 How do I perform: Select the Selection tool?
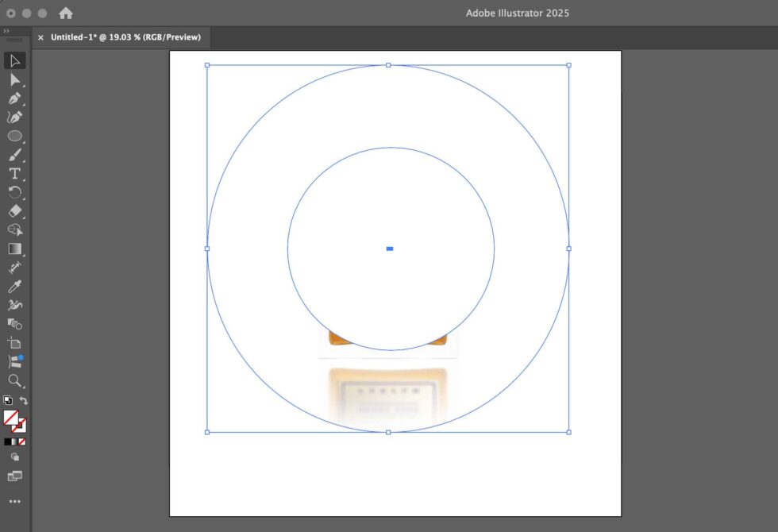pyautogui.click(x=14, y=60)
